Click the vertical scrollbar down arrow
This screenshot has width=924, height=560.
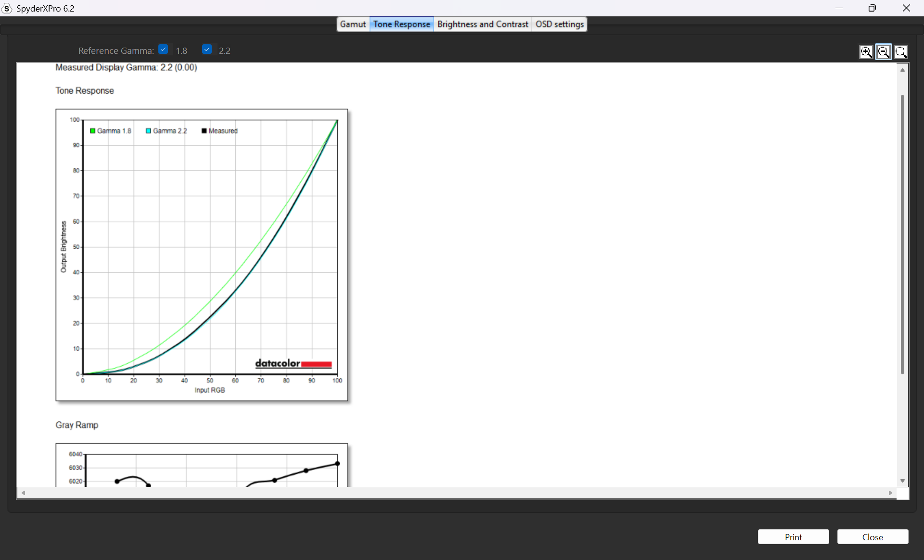[902, 481]
